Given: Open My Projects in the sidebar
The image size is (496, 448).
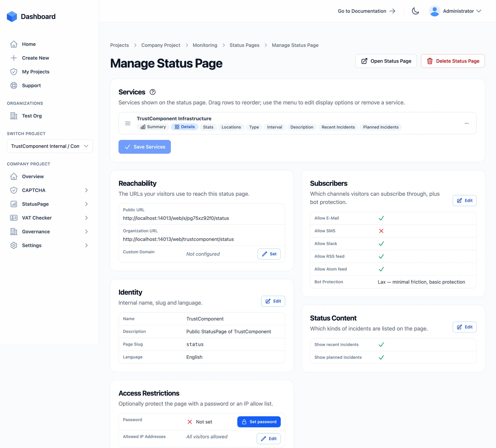Looking at the screenshot, I should point(36,72).
